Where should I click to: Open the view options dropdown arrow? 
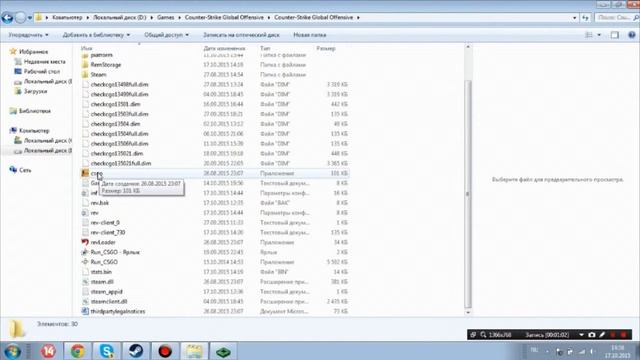pyautogui.click(x=599, y=35)
